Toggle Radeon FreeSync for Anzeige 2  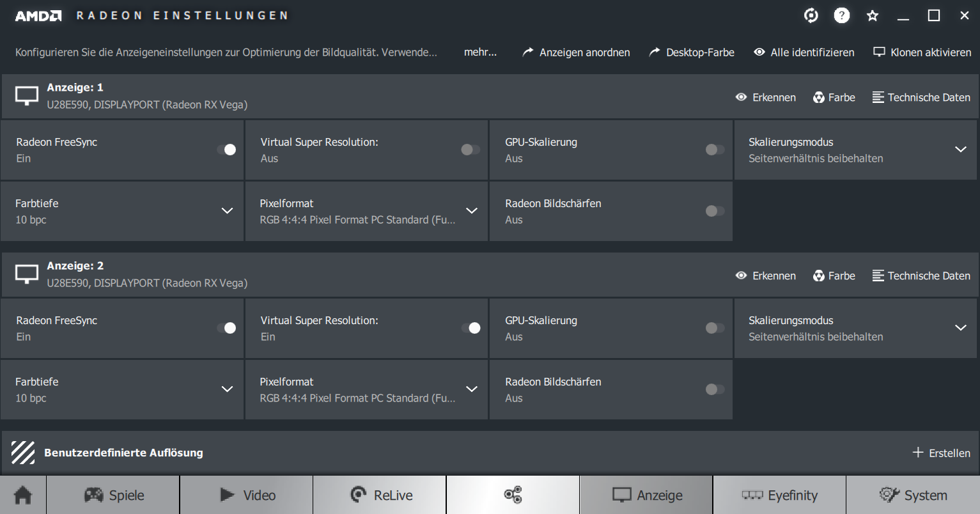tap(226, 328)
